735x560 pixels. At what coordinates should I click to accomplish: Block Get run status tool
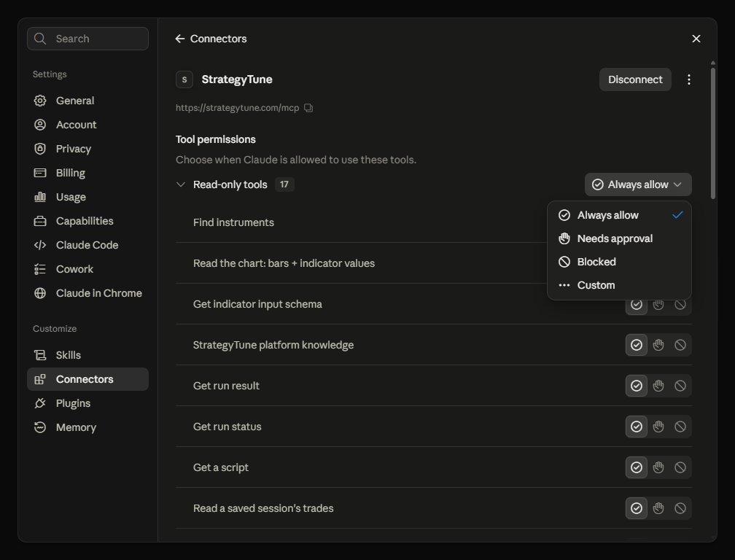click(x=680, y=427)
